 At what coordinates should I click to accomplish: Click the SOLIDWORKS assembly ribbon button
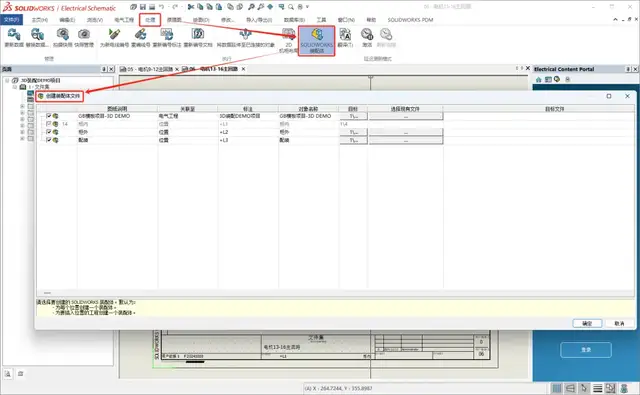[316, 41]
